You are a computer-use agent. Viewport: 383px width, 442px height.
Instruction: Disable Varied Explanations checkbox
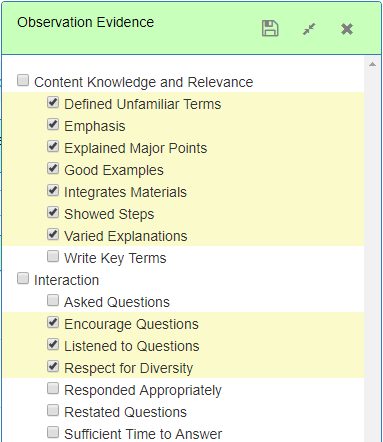53,234
